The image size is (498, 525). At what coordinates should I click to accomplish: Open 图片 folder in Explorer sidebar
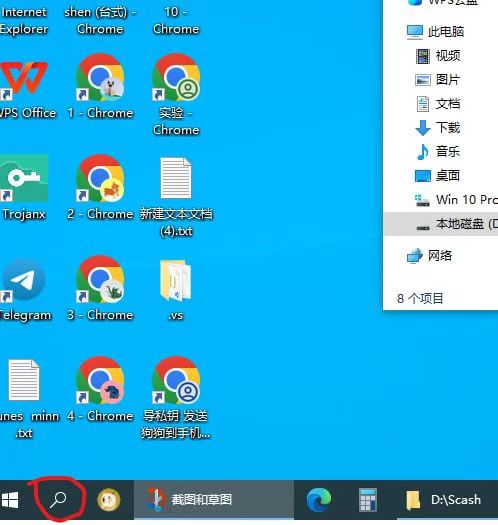[438, 80]
